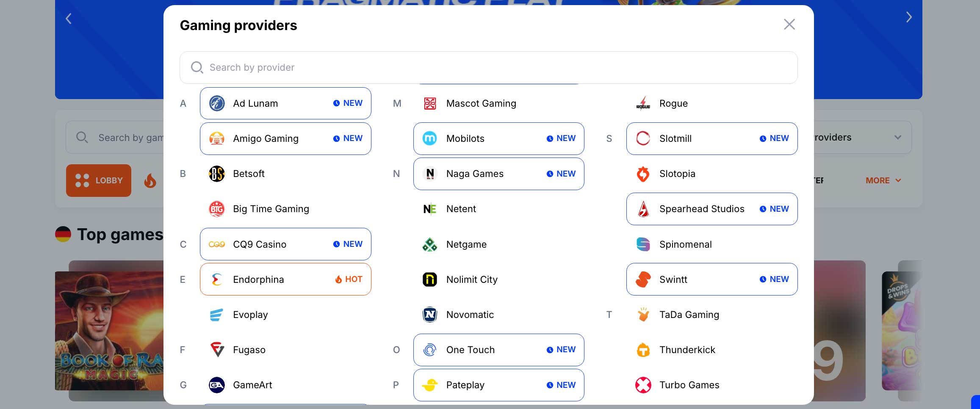Choose the Amigo Gaming provider name
The height and width of the screenshot is (409, 980).
click(x=266, y=138)
